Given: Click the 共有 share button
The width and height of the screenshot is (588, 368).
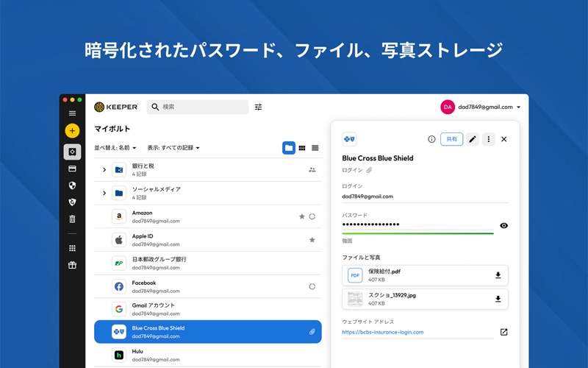Looking at the screenshot, I should pos(451,139).
